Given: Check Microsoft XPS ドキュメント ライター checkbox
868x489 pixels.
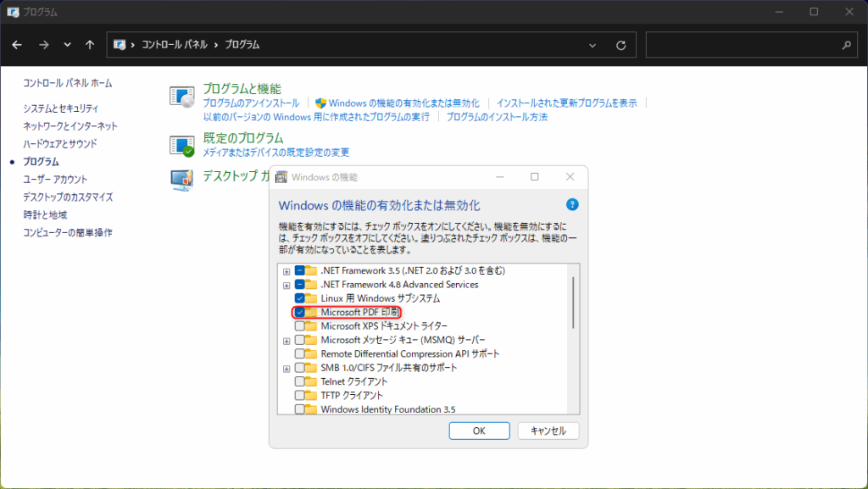Looking at the screenshot, I should click(x=299, y=325).
